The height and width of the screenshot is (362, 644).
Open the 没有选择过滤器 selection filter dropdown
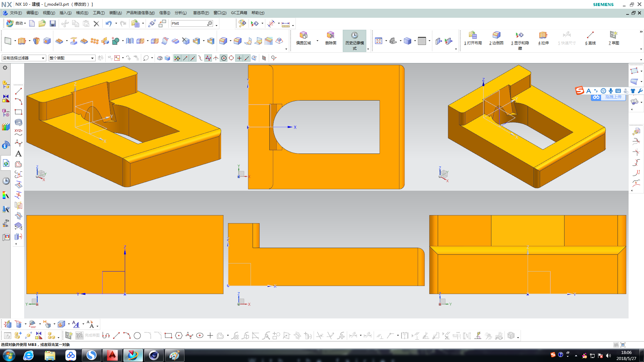(43, 58)
